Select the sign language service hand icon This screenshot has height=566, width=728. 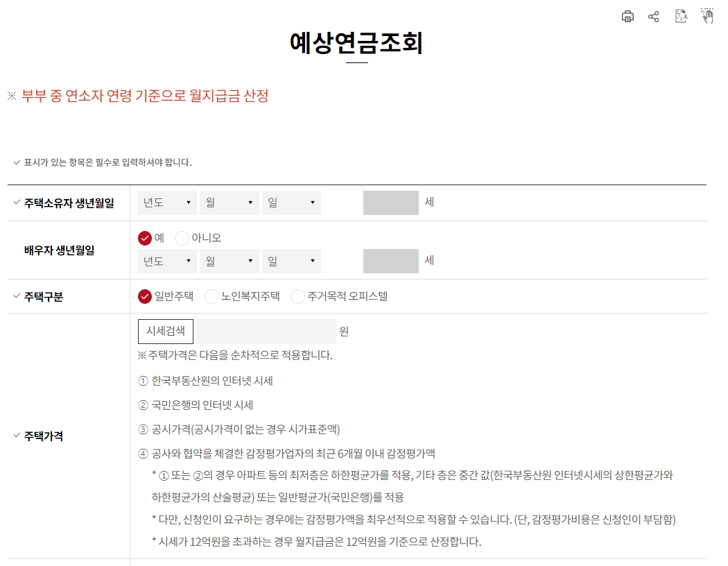click(707, 17)
